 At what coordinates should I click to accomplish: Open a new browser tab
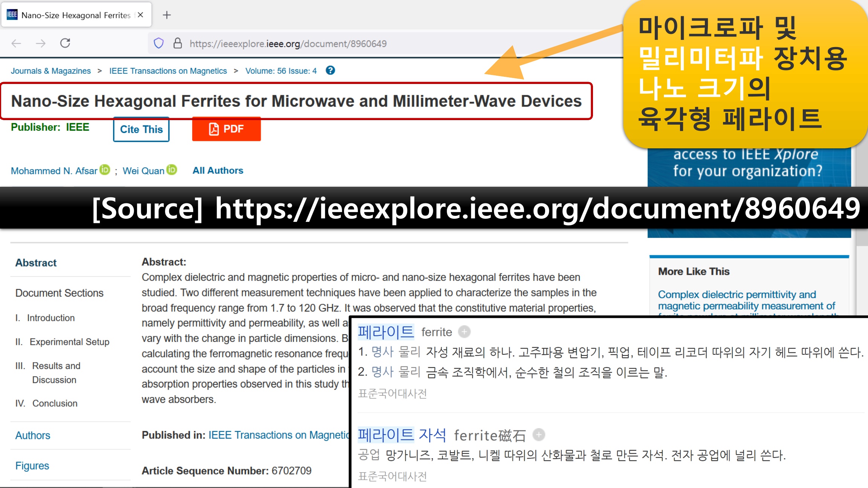167,15
